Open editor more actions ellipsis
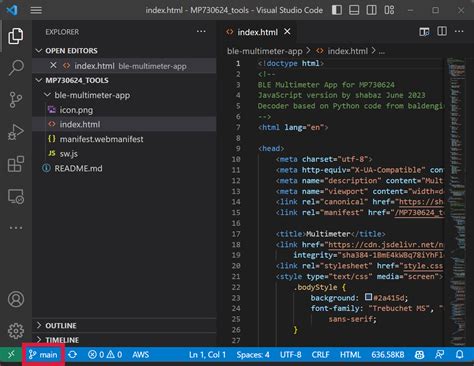The height and width of the screenshot is (366, 474). 459,31
